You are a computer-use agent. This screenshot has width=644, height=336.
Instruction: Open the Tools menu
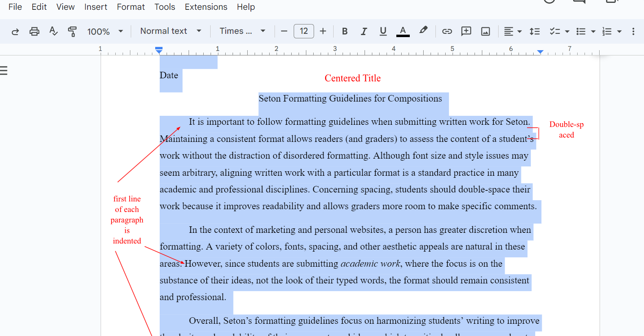[165, 7]
